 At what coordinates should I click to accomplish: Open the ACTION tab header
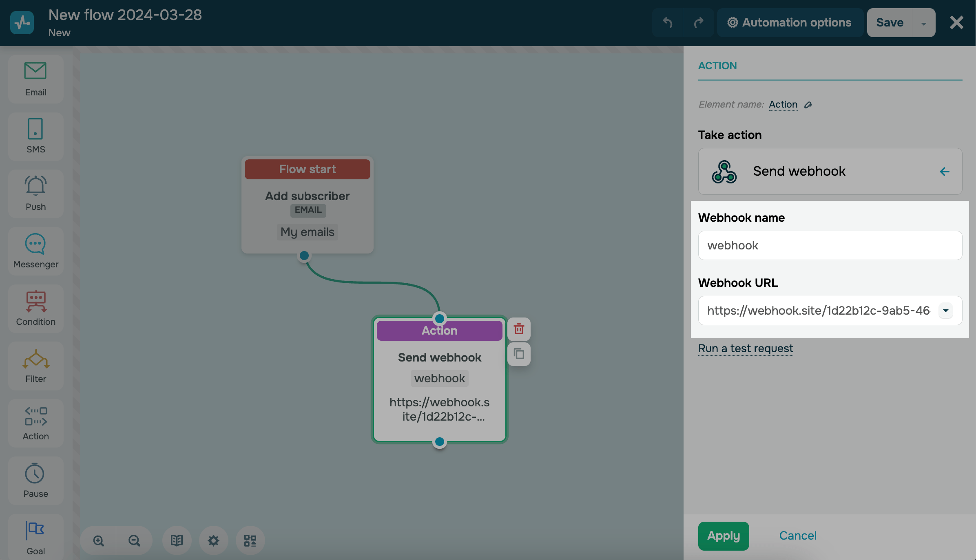pyautogui.click(x=717, y=66)
